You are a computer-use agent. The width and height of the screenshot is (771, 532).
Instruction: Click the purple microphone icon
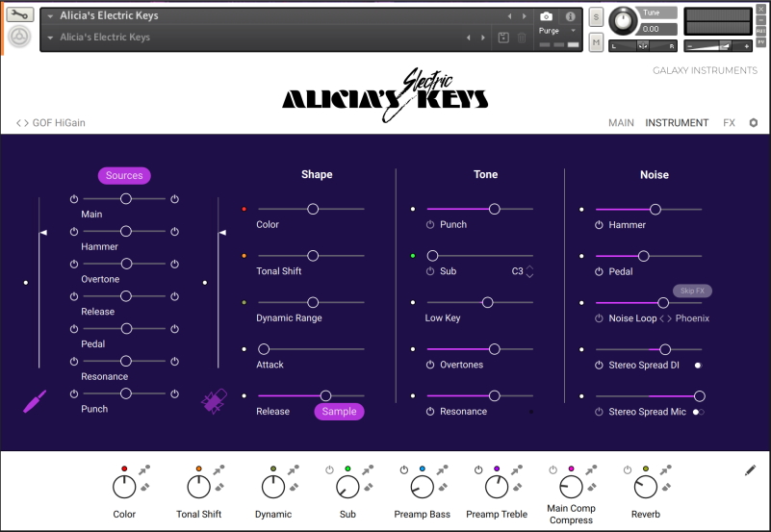coord(214,401)
